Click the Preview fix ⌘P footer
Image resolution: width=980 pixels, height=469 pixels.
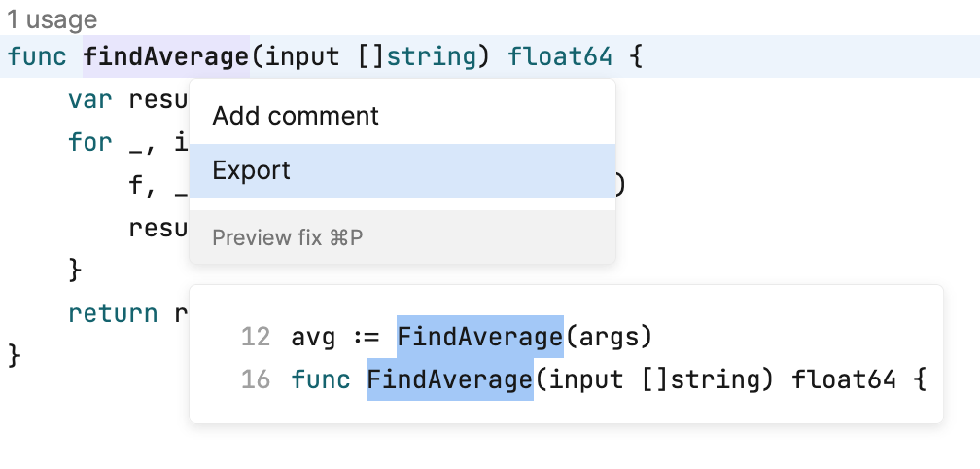click(288, 237)
